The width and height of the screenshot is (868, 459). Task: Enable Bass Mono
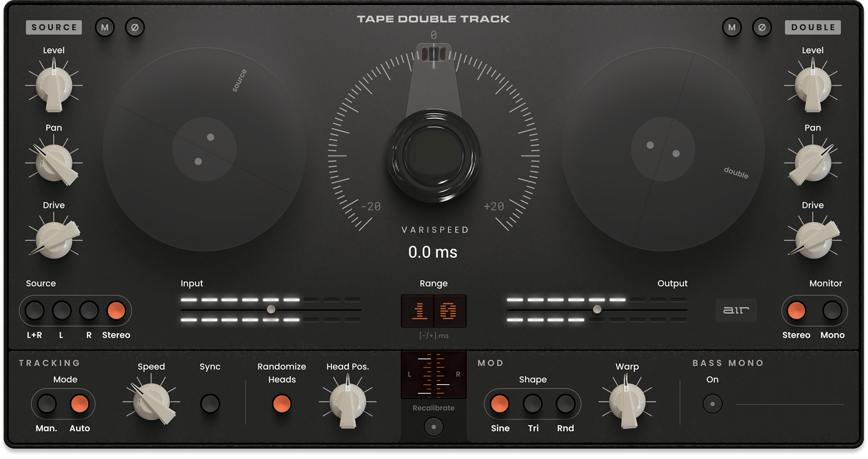pos(712,403)
